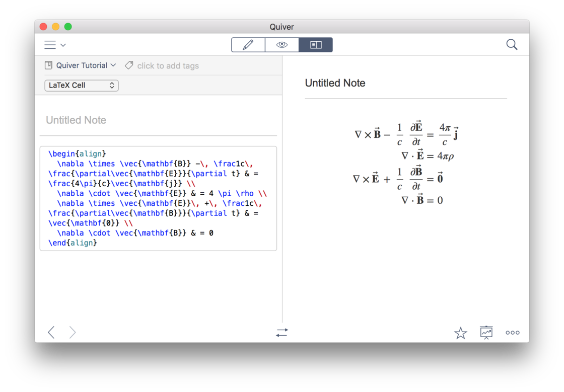Start presentation mode icon
This screenshot has width=564, height=392.
(486, 332)
